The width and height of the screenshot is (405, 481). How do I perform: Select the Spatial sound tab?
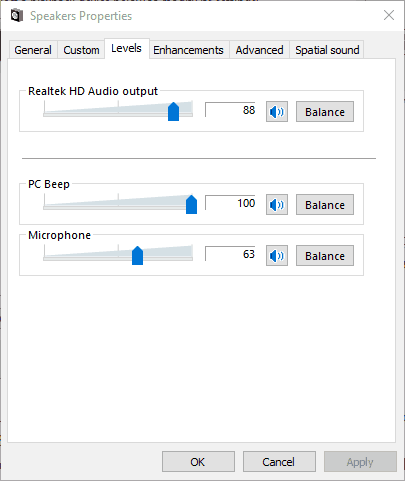pos(327,50)
